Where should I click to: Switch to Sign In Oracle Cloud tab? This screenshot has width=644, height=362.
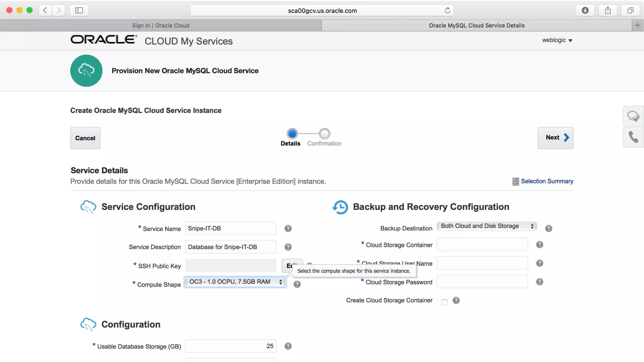[x=160, y=25]
